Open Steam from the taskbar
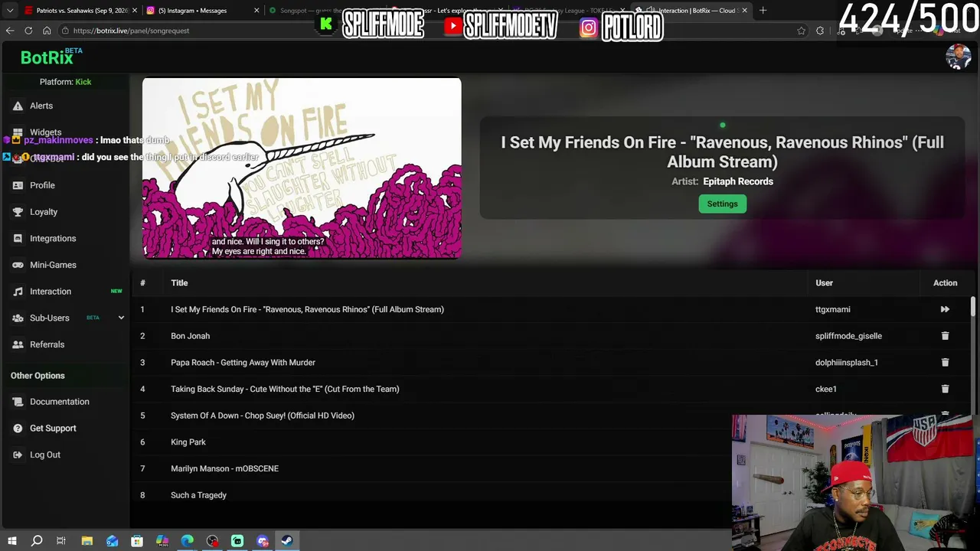This screenshot has height=551, width=980. click(287, 541)
